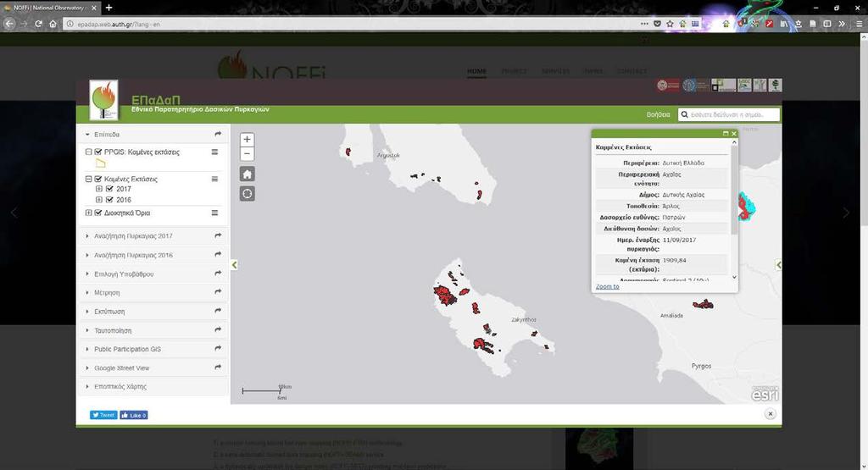
Task: Expand the Αναζήτηση Πυρκαγιάς 2016 section
Action: (x=153, y=255)
